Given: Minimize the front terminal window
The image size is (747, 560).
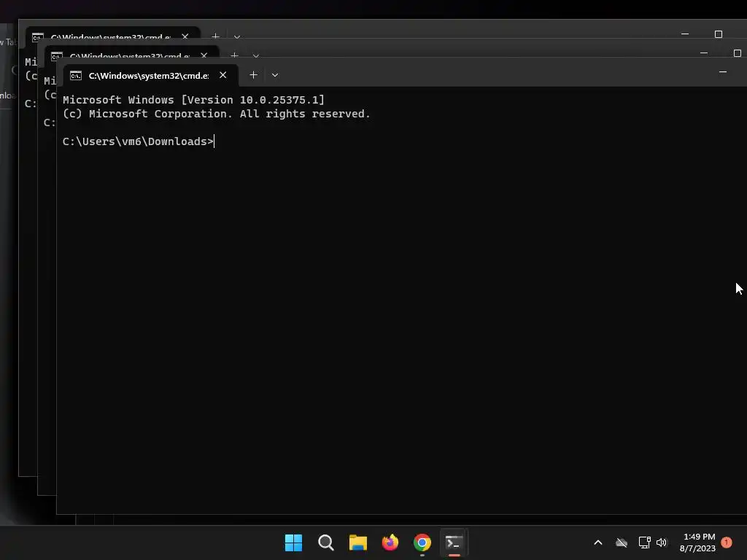Looking at the screenshot, I should [x=723, y=72].
